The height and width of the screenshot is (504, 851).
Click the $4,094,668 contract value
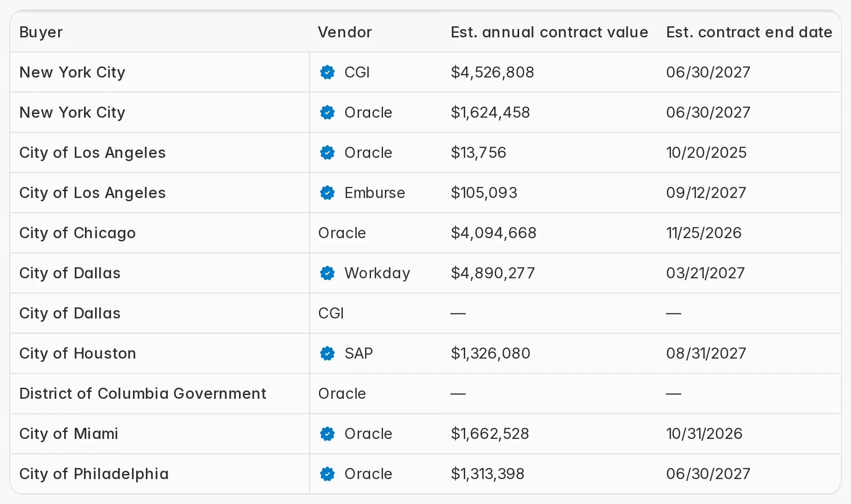point(494,233)
